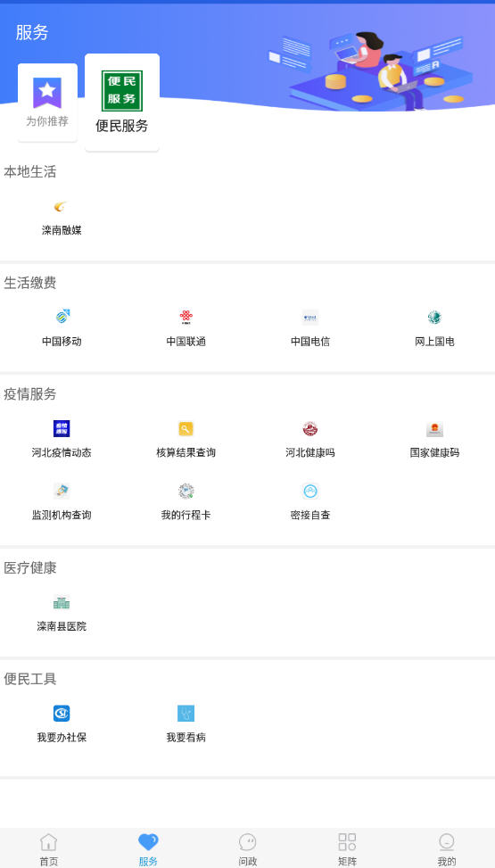495x868 pixels.
Task: Select the 便民服务 category tab
Action: pos(122,103)
